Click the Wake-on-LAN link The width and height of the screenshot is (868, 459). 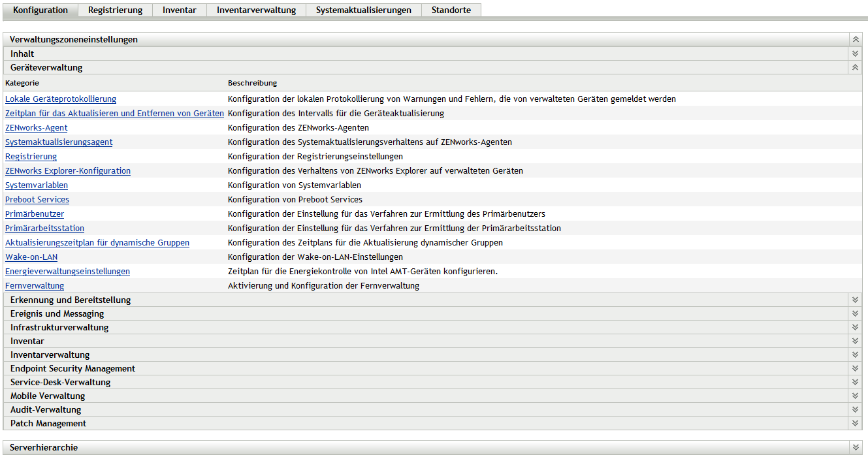(x=31, y=257)
